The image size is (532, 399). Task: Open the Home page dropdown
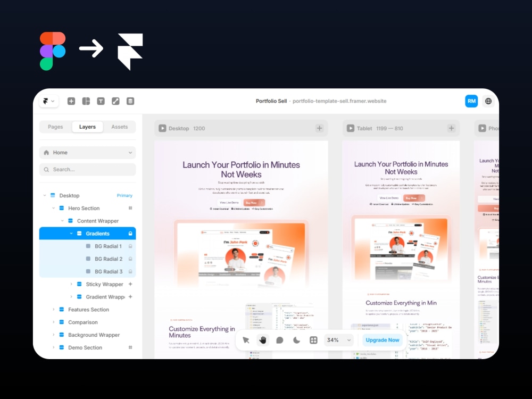pos(88,153)
